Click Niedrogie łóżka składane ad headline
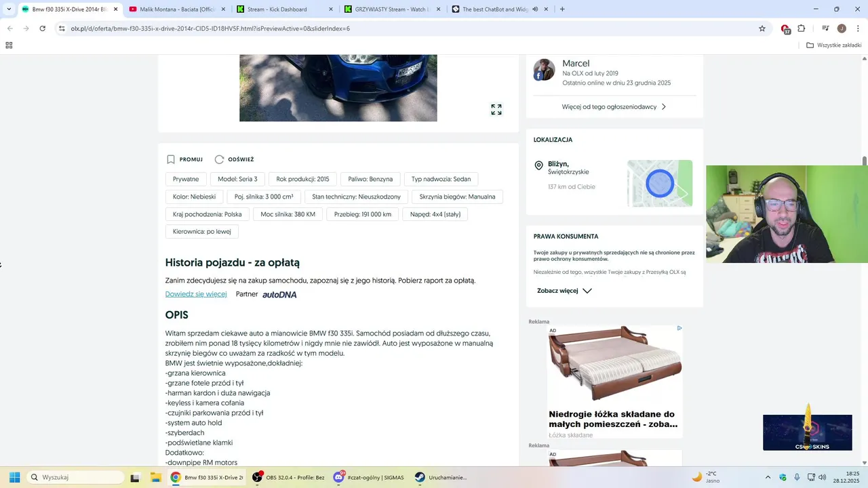868x488 pixels. 613,419
